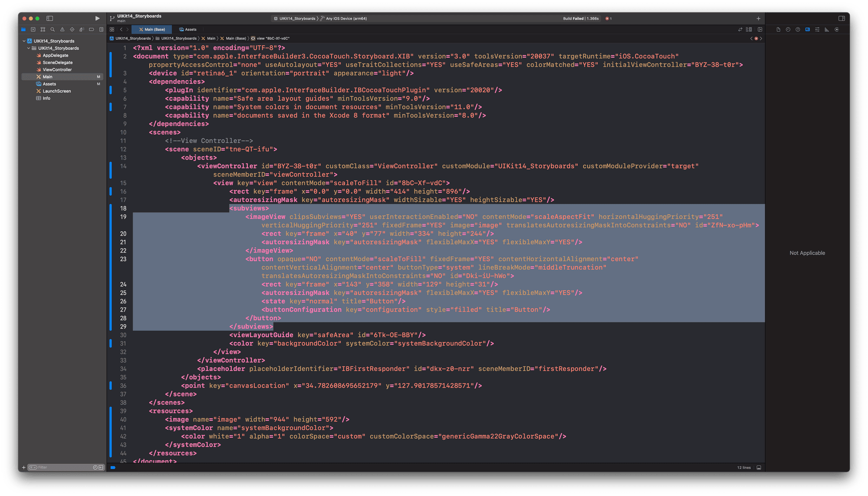This screenshot has height=496, width=868.
Task: Open the Build Failed activity status
Action: [x=581, y=19]
